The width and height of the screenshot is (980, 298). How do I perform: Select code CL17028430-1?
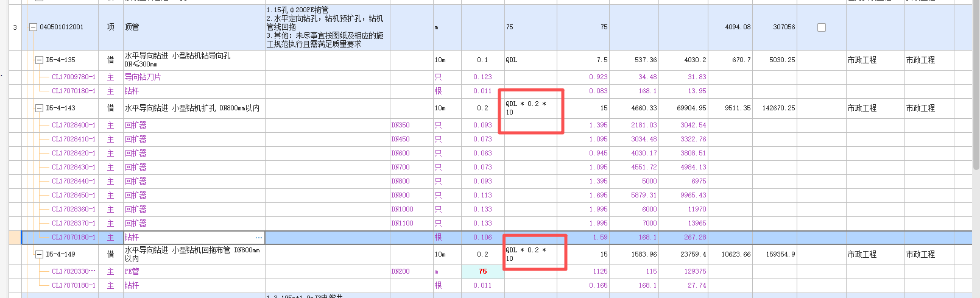tap(74, 168)
